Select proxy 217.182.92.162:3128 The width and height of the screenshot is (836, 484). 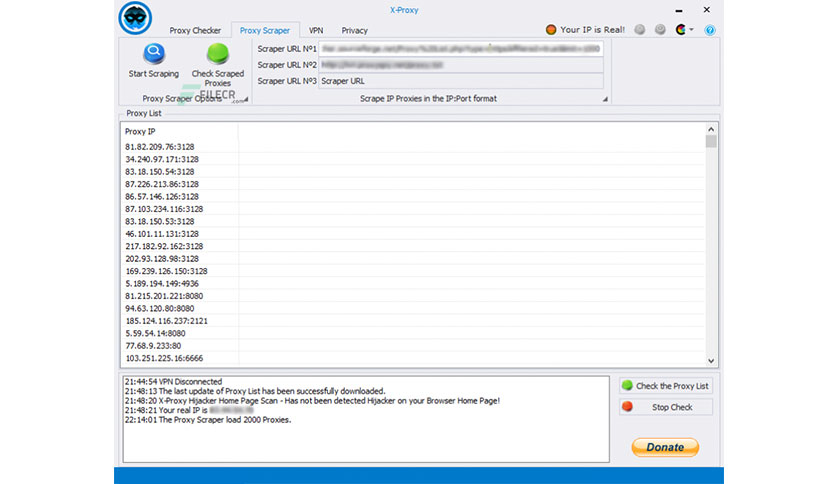164,246
